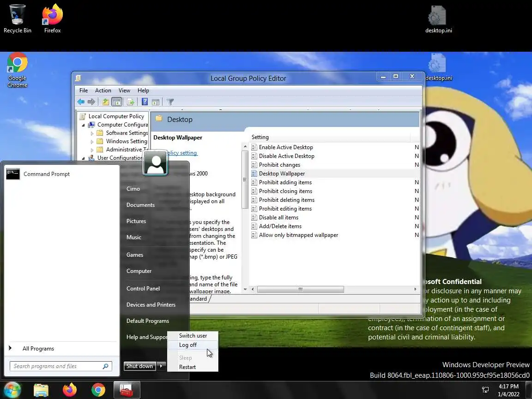The width and height of the screenshot is (532, 399).
Task: Click the arrow next to Shut down
Action: [161, 366]
